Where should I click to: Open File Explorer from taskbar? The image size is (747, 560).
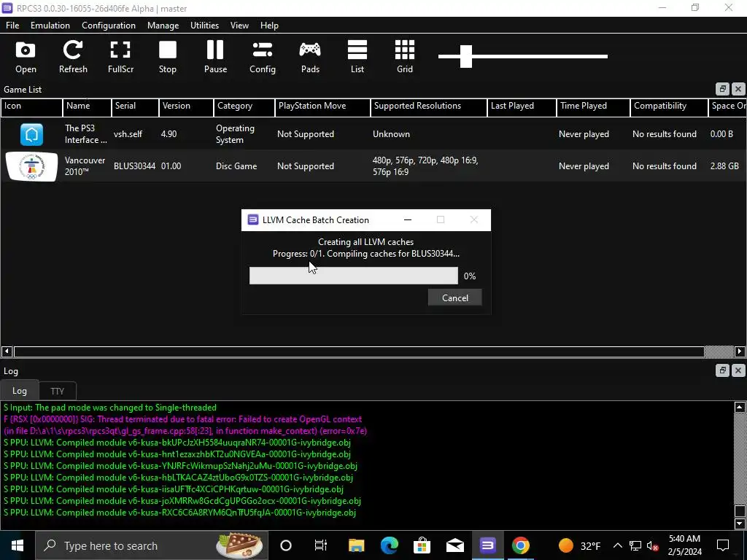tap(356, 545)
